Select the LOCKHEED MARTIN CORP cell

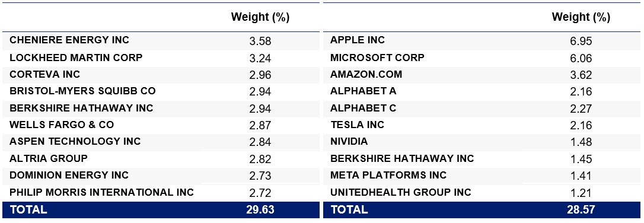[76, 58]
